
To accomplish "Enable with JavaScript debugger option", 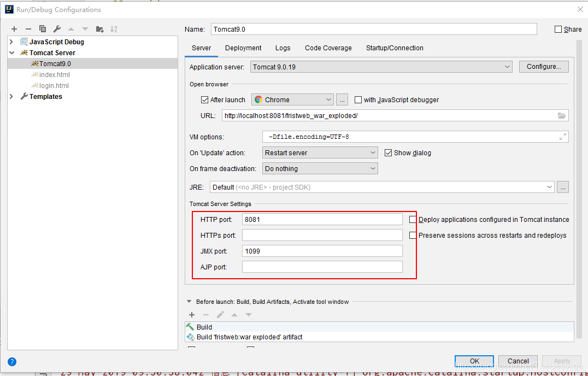I will click(x=358, y=99).
